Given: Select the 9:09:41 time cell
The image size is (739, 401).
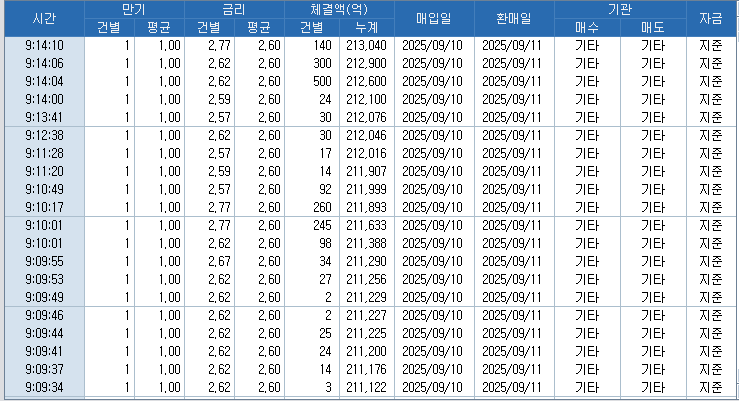Looking at the screenshot, I should click(x=44, y=352).
